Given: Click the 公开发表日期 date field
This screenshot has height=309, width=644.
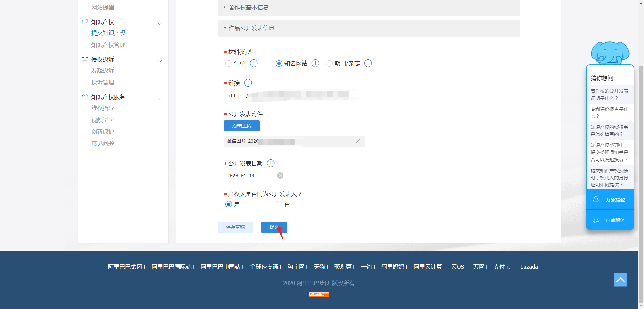Looking at the screenshot, I should pos(256,175).
